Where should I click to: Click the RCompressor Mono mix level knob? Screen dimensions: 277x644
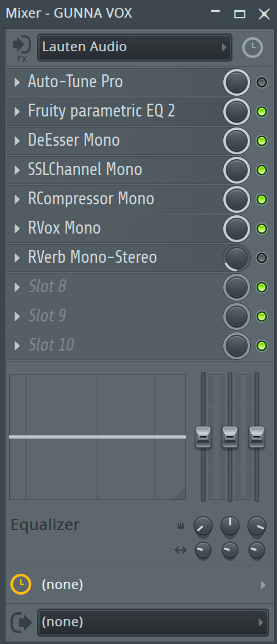[x=237, y=199]
